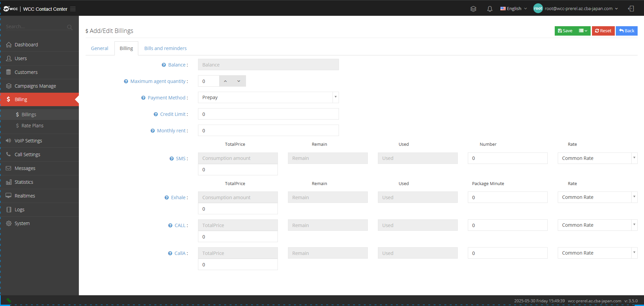Click the logout icon in top bar
Screen dimensions: 644x306
[631, 9]
